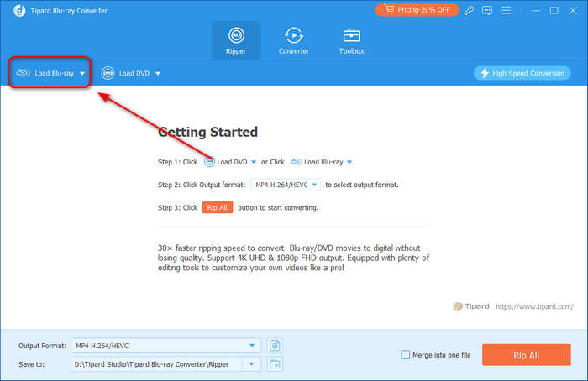Click the Save to path field
588x381 pixels.
pos(157,364)
